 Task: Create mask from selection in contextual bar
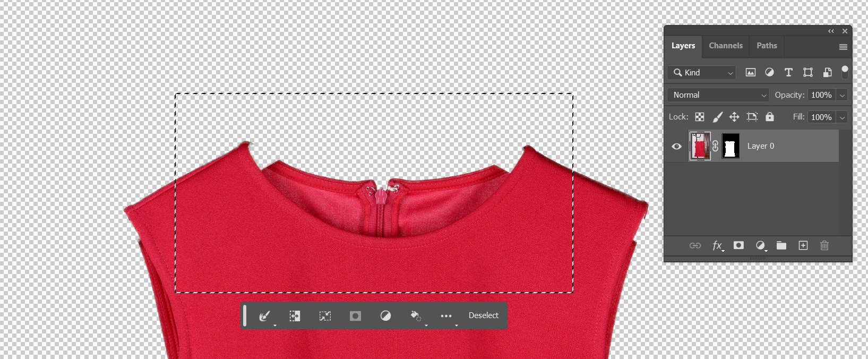[355, 316]
